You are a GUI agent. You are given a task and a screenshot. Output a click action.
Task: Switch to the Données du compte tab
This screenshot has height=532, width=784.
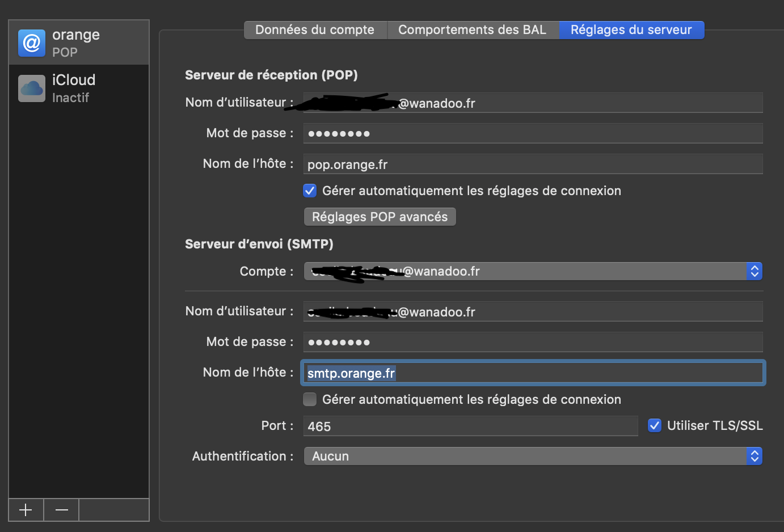pyautogui.click(x=315, y=29)
